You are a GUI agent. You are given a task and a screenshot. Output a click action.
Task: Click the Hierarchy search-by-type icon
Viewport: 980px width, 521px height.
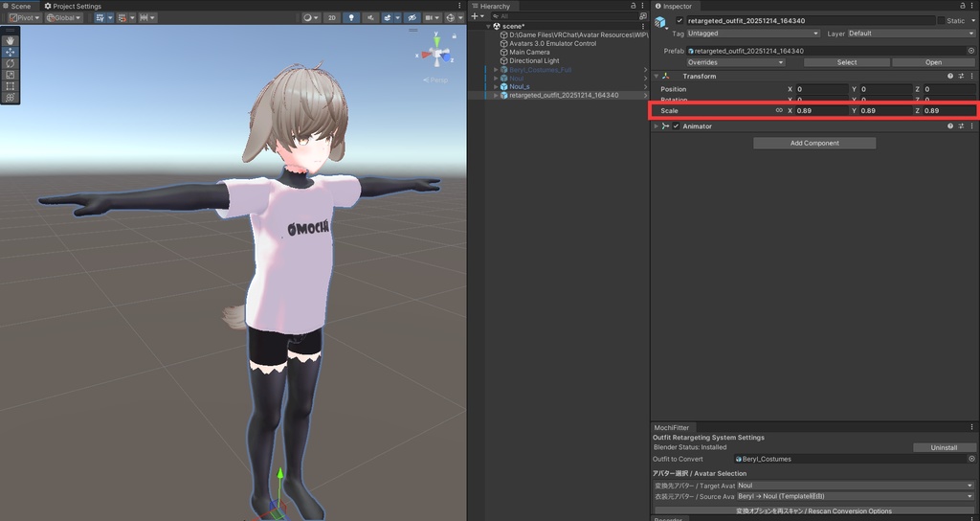(x=643, y=16)
